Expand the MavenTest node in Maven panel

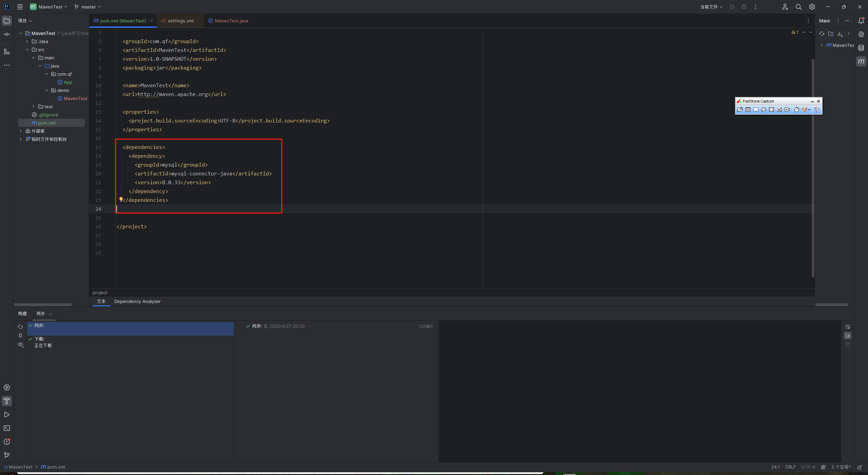(x=822, y=45)
